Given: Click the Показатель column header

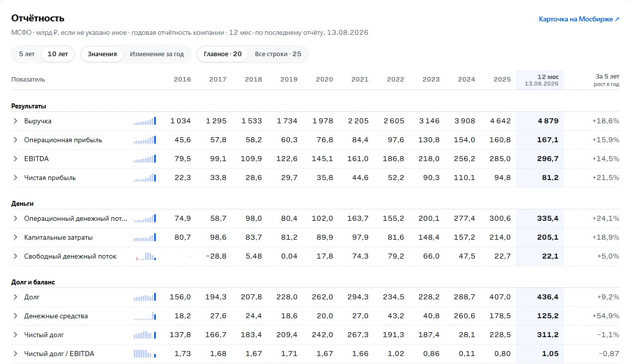Looking at the screenshot, I should 28,80.
